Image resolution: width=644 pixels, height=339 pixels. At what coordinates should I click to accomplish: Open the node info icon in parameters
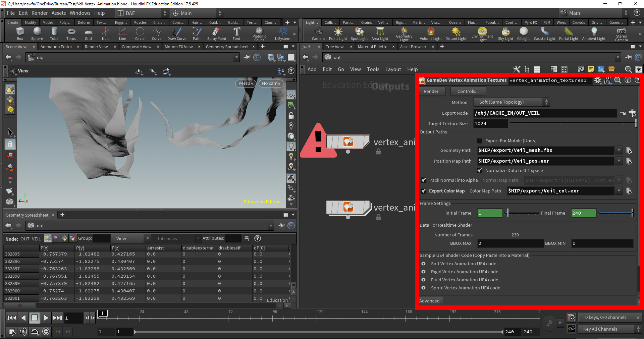point(628,80)
